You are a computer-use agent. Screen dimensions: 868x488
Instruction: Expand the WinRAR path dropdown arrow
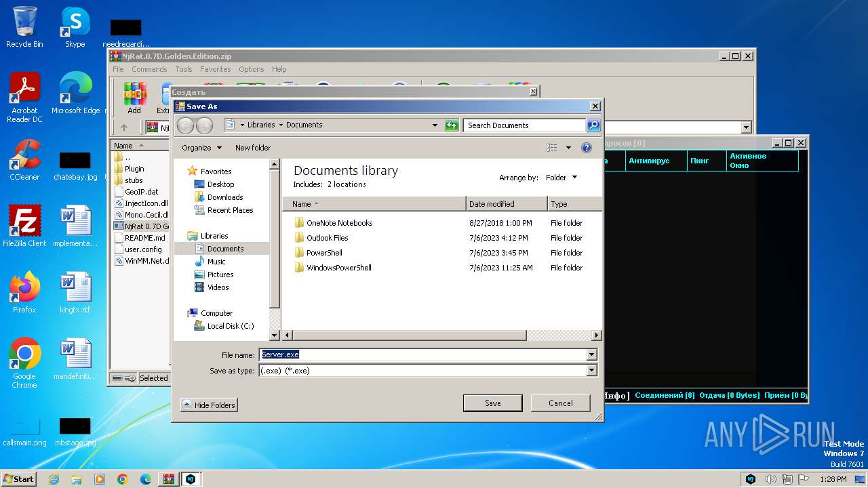(746, 127)
